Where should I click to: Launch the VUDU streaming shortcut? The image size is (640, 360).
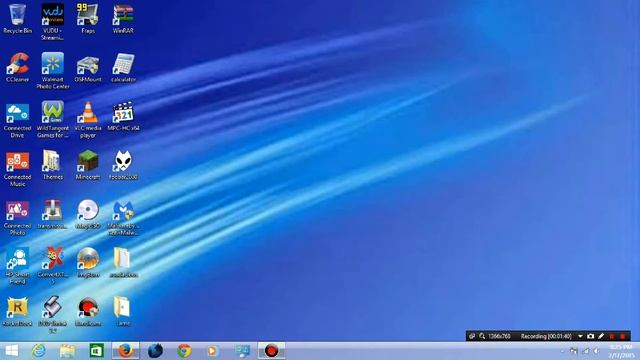(53, 22)
